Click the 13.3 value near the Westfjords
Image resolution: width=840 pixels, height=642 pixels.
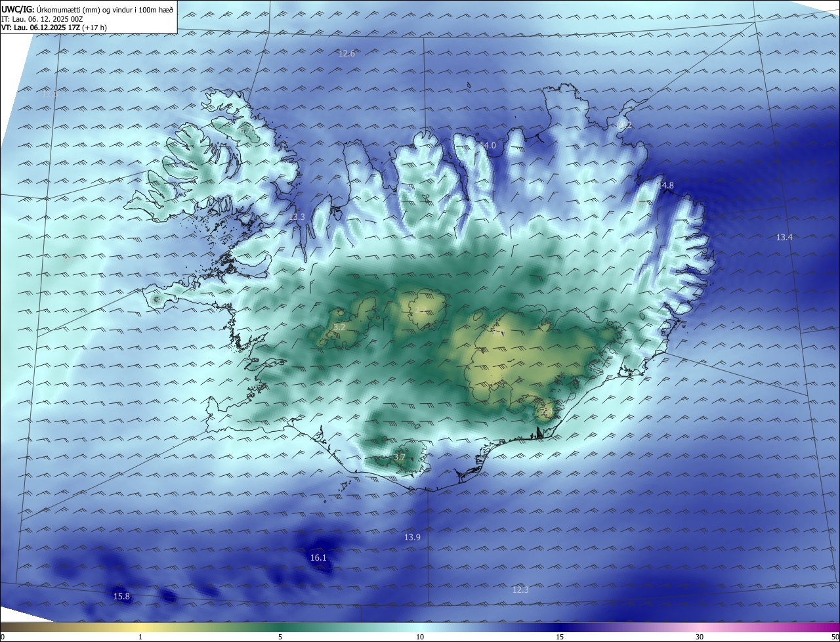coord(297,217)
